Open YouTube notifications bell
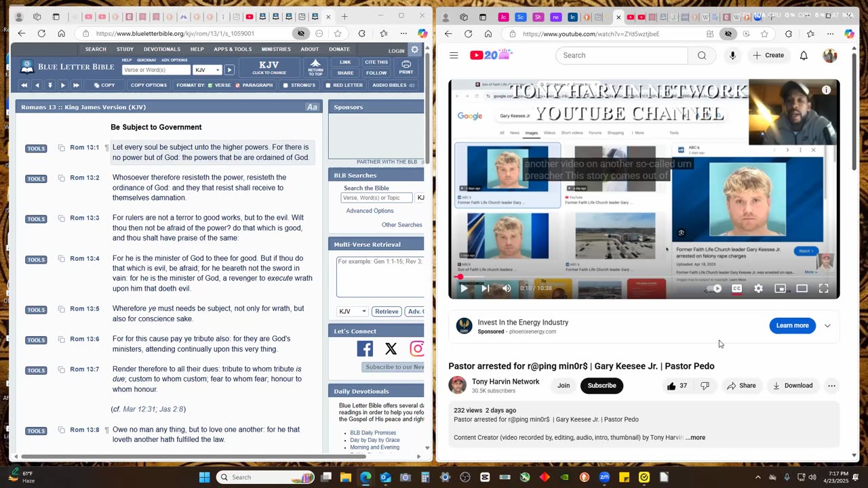Viewport: 868px width, 488px height. click(804, 56)
